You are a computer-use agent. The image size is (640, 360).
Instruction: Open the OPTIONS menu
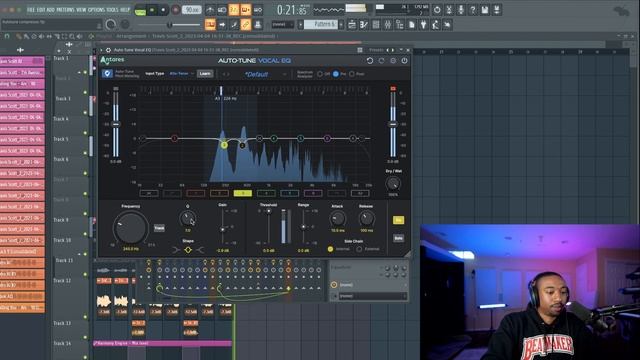96,9
